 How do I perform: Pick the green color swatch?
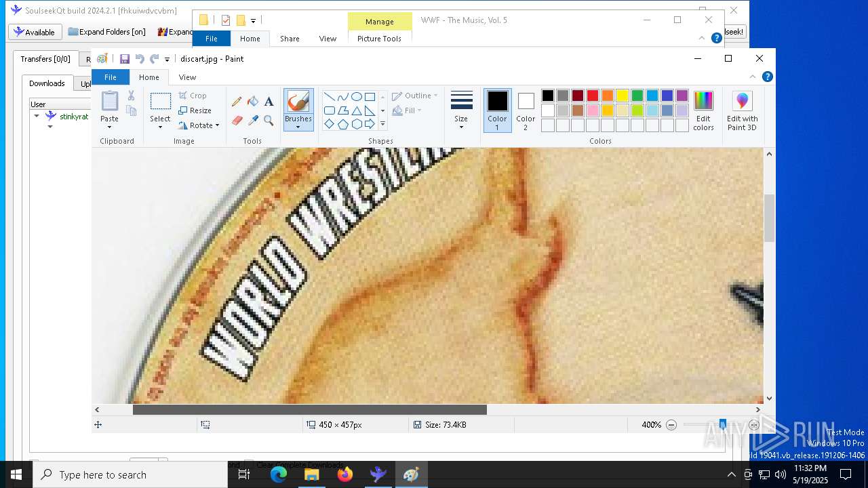coord(637,96)
